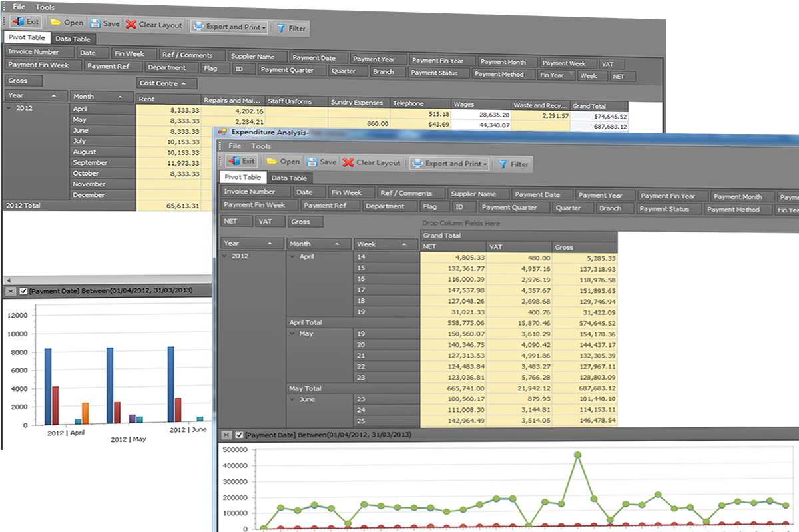Click the Supplier Name field in the front window
The image size is (799, 532).
tap(473, 194)
